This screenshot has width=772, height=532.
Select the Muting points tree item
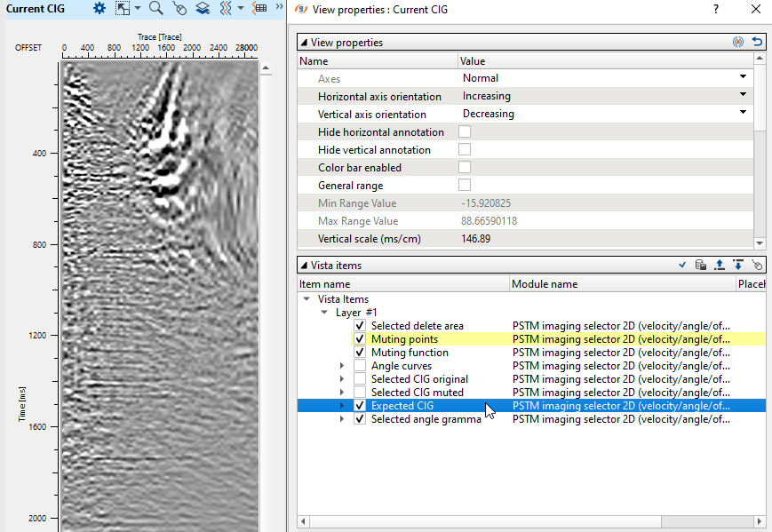pos(404,339)
